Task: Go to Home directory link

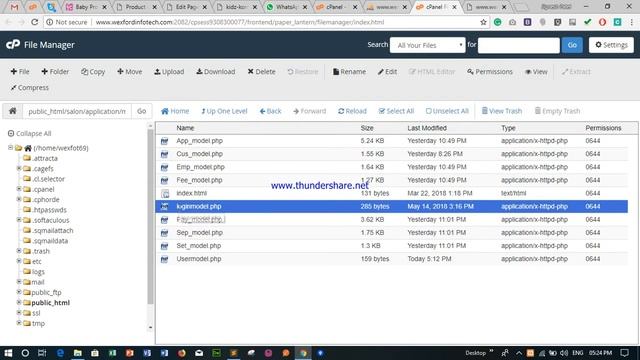Action: point(175,111)
